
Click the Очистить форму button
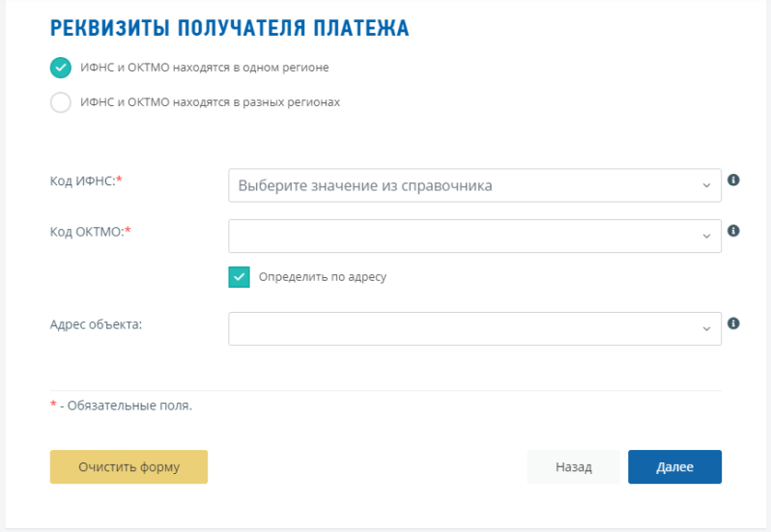click(x=128, y=466)
